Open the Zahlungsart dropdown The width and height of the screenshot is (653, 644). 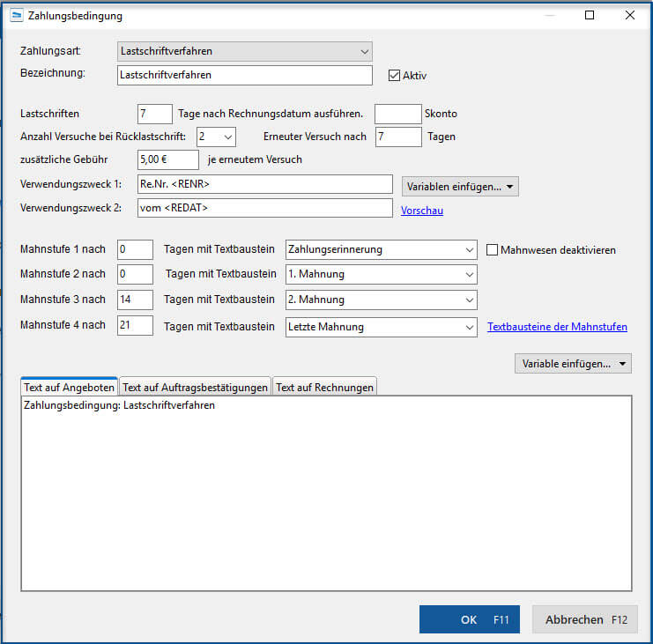click(245, 52)
